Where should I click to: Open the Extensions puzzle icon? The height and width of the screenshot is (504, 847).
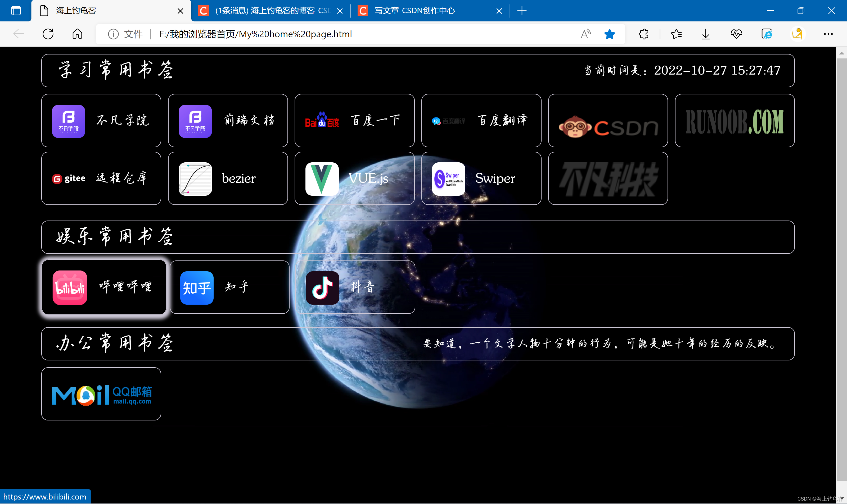tap(643, 34)
